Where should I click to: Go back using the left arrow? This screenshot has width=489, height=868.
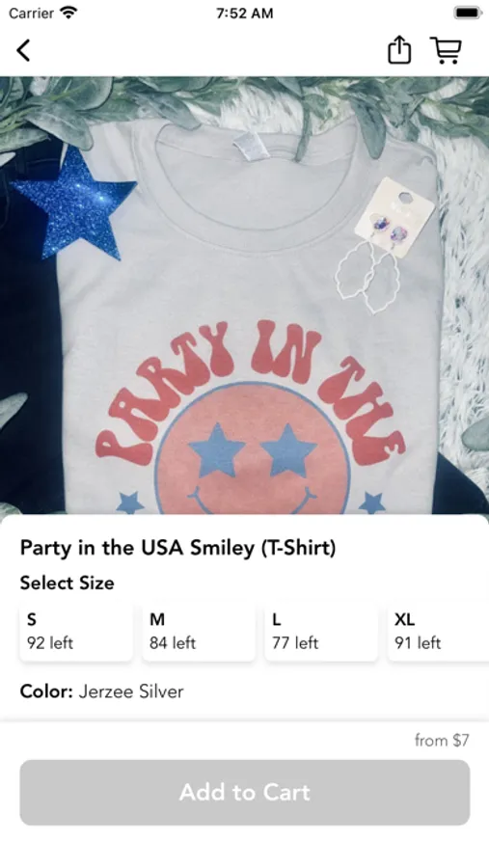point(23,50)
